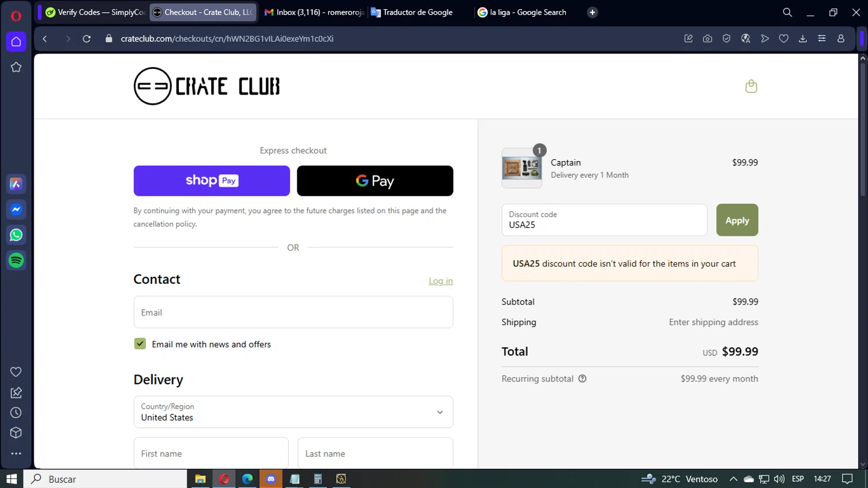Click the snapshot camera icon in address bar
This screenshot has width=868, height=488.
pos(707,39)
